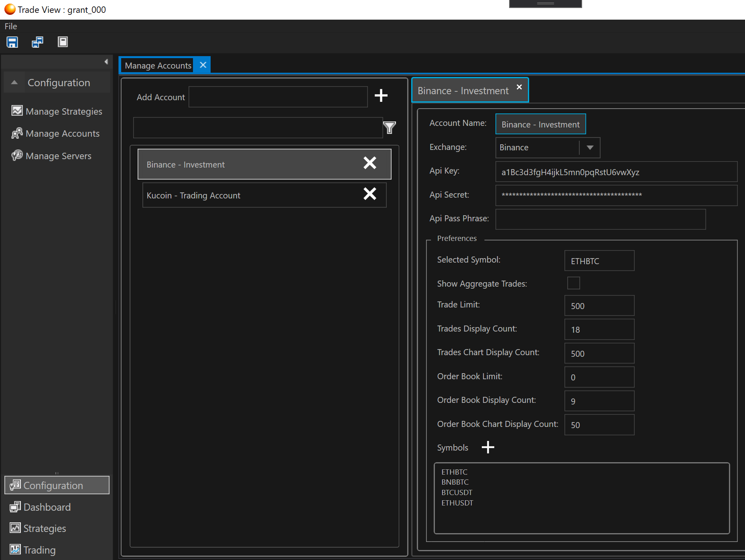Viewport: 745px width, 560px height.
Task: Select the Kucoin - Trading Account row
Action: (x=264, y=195)
